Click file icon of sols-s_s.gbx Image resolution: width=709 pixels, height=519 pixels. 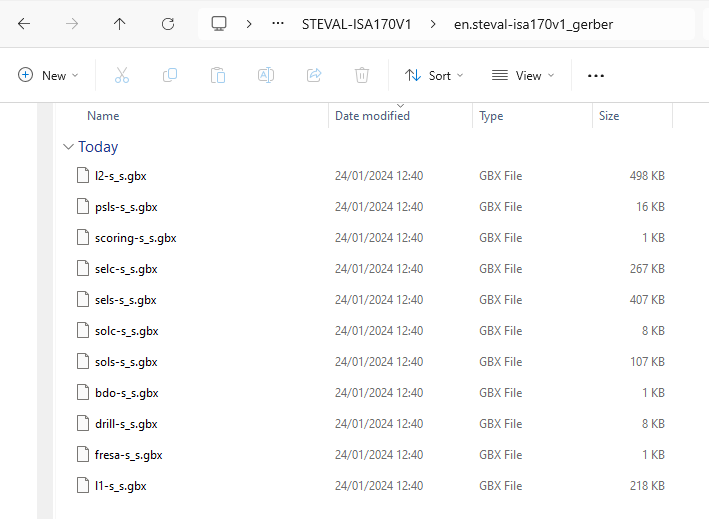coord(83,361)
